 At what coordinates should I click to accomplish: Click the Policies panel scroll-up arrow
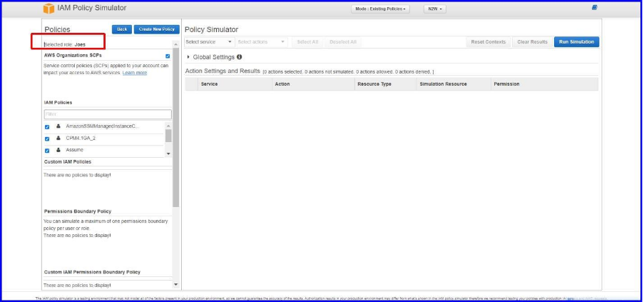tap(175, 44)
